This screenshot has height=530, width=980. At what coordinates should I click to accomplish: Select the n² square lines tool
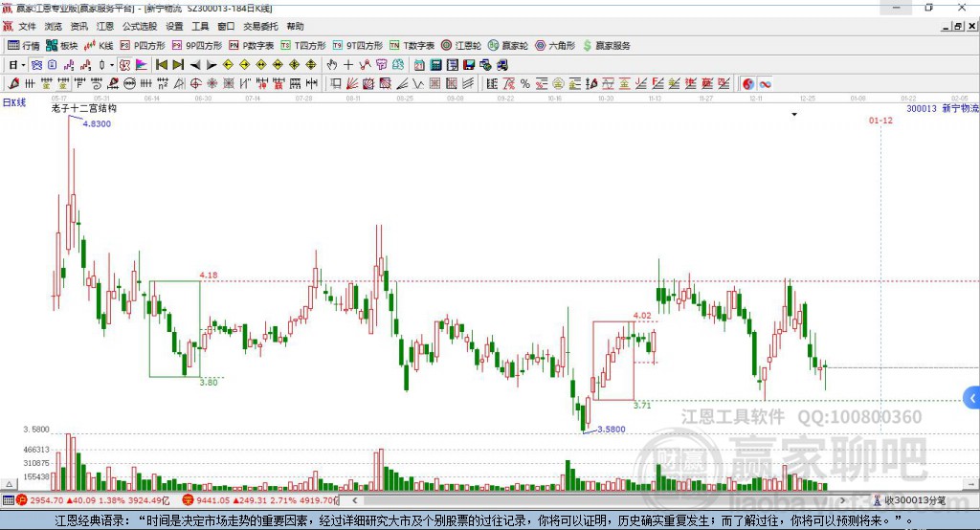pos(163,83)
